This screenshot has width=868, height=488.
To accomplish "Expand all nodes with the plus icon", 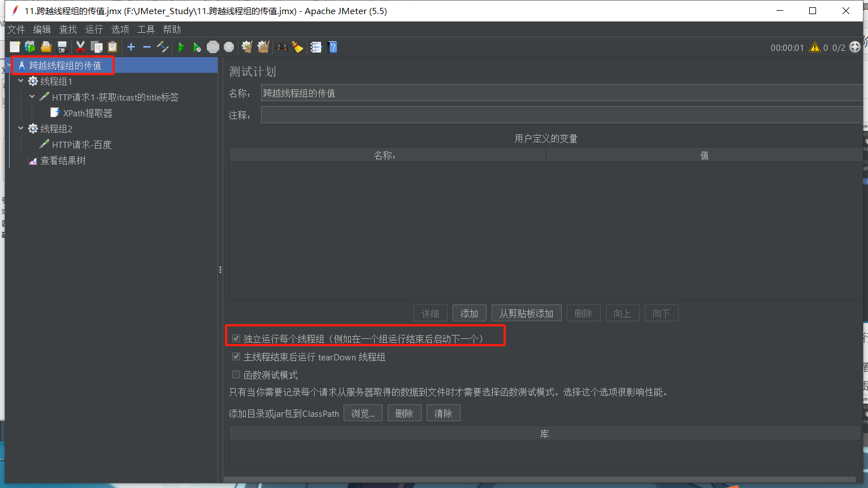I will click(131, 47).
